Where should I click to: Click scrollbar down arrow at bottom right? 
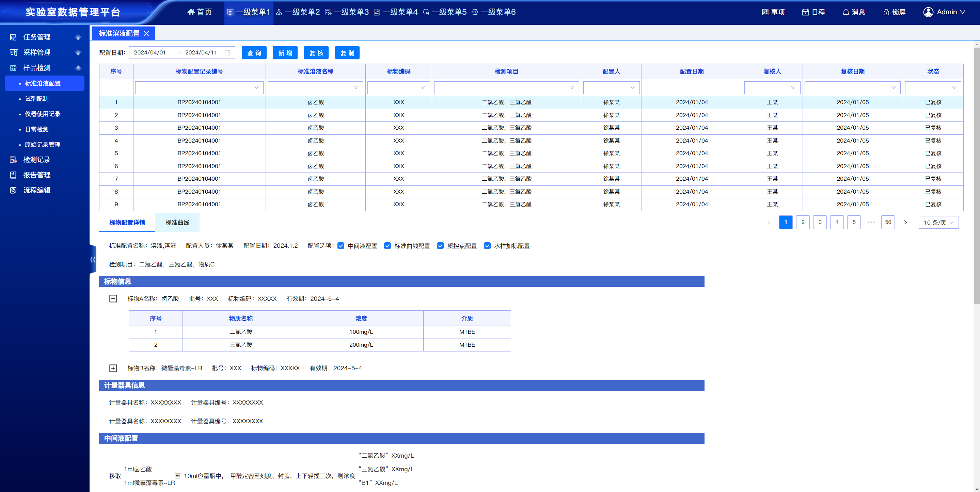977,489
